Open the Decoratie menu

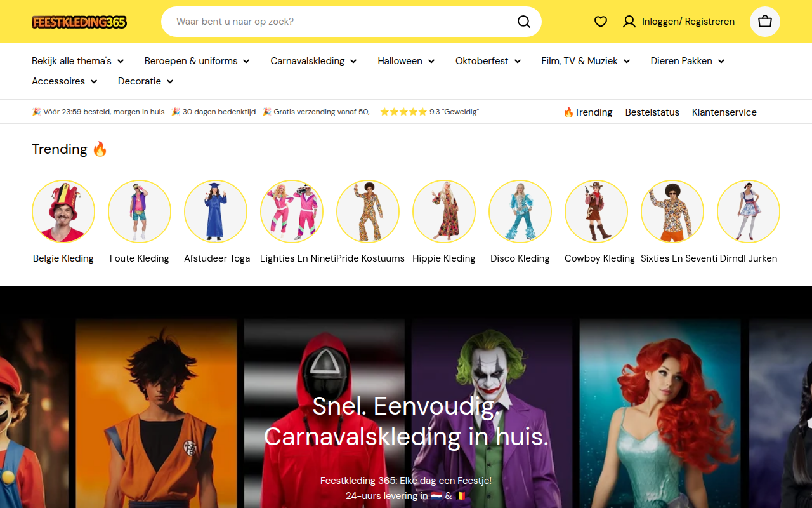146,81
